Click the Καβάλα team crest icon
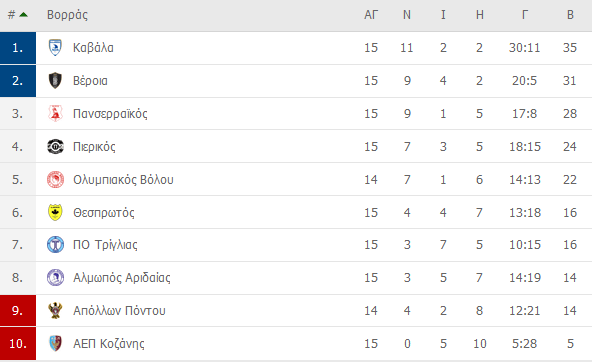Viewport: 592px width, 362px height. pyautogui.click(x=55, y=48)
